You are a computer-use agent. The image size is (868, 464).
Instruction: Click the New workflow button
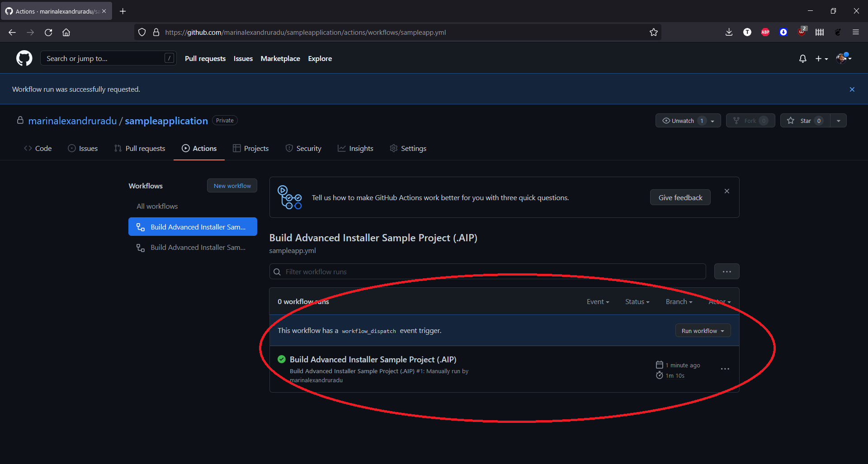(x=232, y=186)
